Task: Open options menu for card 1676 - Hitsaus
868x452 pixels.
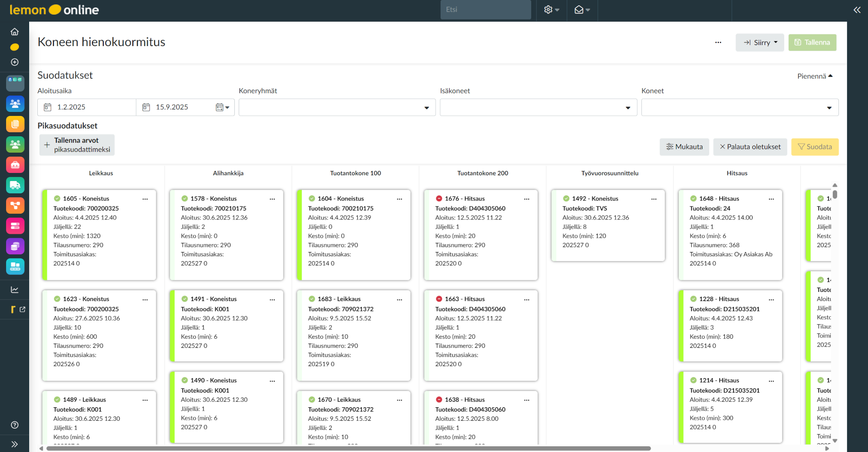Action: [x=526, y=199]
